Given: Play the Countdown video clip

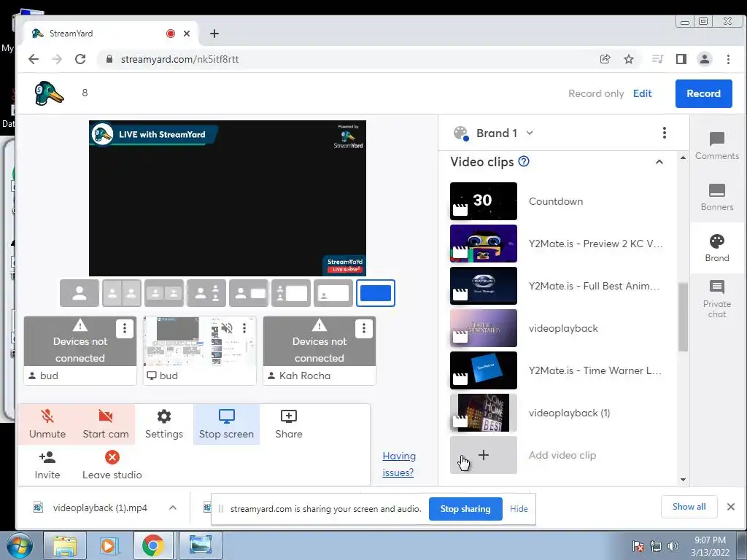Looking at the screenshot, I should click(x=484, y=201).
